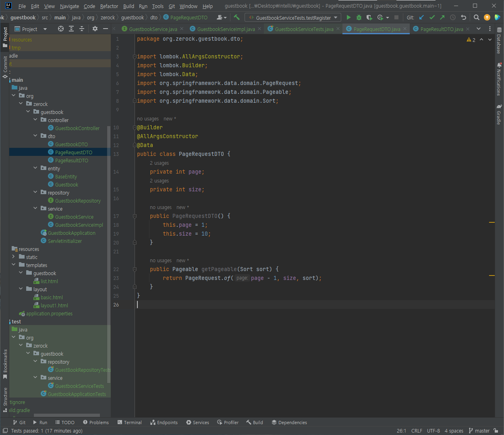Open the TODO tool window
Viewport: 504px width, 435px height.
65,423
